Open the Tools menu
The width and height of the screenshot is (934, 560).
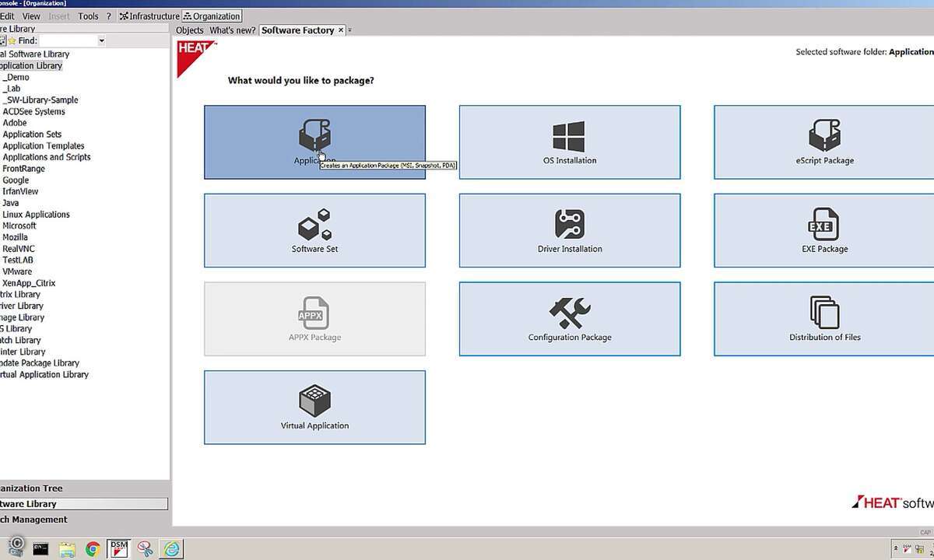pos(89,16)
